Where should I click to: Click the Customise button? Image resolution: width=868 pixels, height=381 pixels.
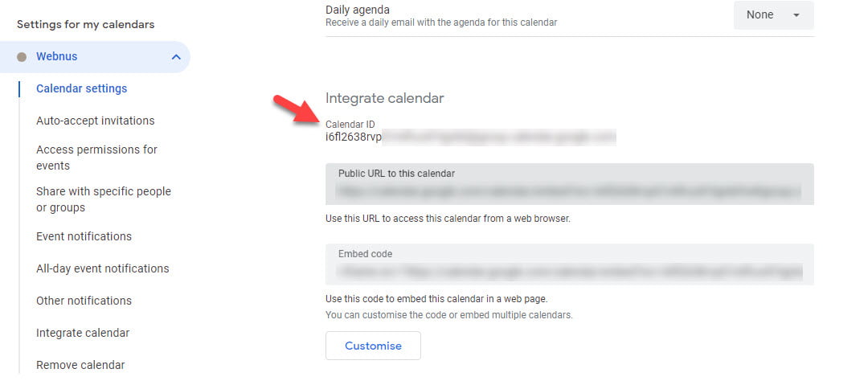[373, 346]
